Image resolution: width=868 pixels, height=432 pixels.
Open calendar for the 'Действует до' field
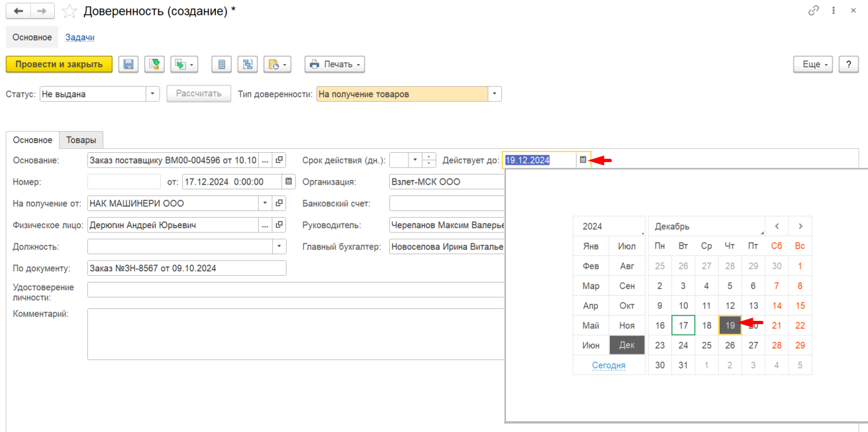point(583,159)
